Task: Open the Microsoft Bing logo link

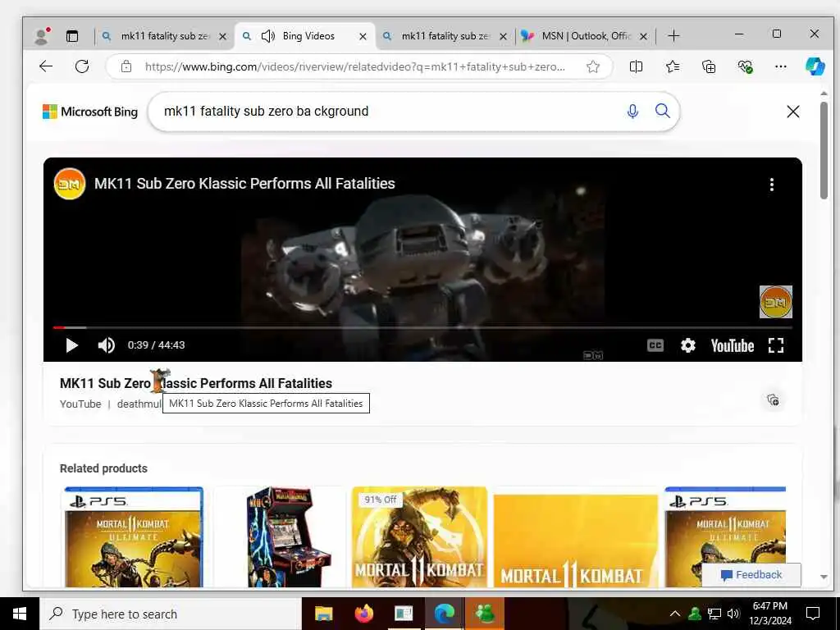Action: [90, 112]
